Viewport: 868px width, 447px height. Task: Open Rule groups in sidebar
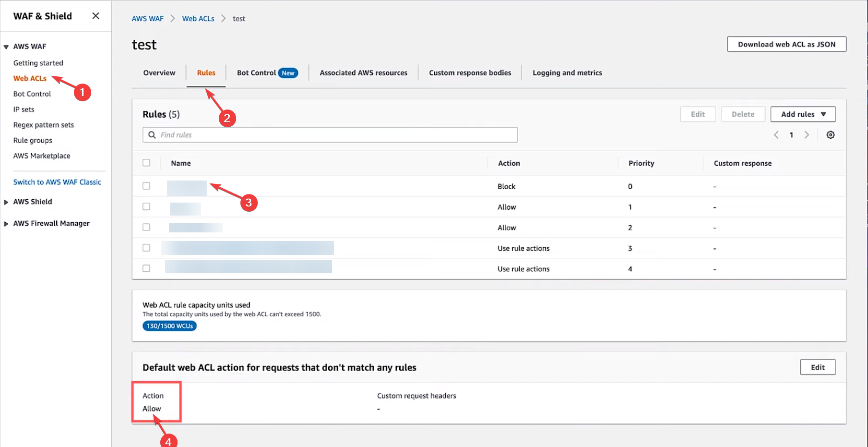pos(33,140)
